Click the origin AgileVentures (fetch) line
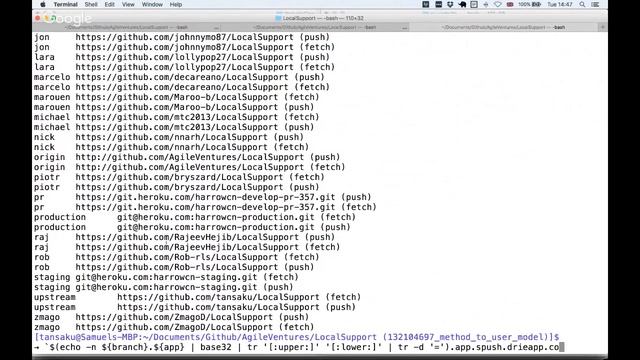640x360 pixels. pos(189,167)
